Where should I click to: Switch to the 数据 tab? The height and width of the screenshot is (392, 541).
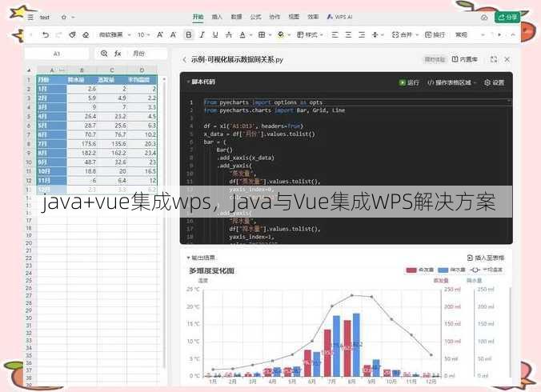pyautogui.click(x=236, y=17)
